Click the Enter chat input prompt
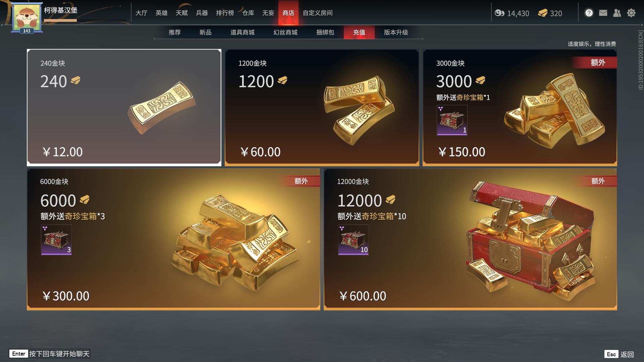This screenshot has height=362, width=644. (50, 354)
